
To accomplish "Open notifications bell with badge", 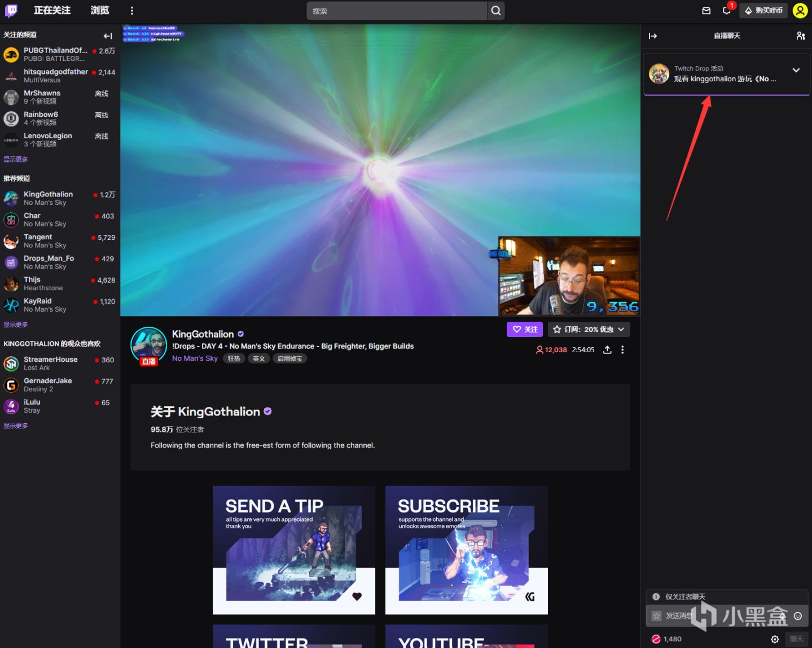I will 727,11.
